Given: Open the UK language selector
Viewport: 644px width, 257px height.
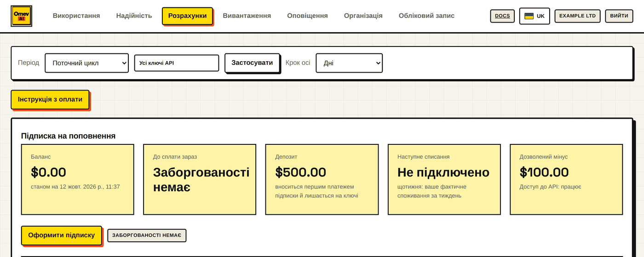Looking at the screenshot, I should click(x=535, y=16).
